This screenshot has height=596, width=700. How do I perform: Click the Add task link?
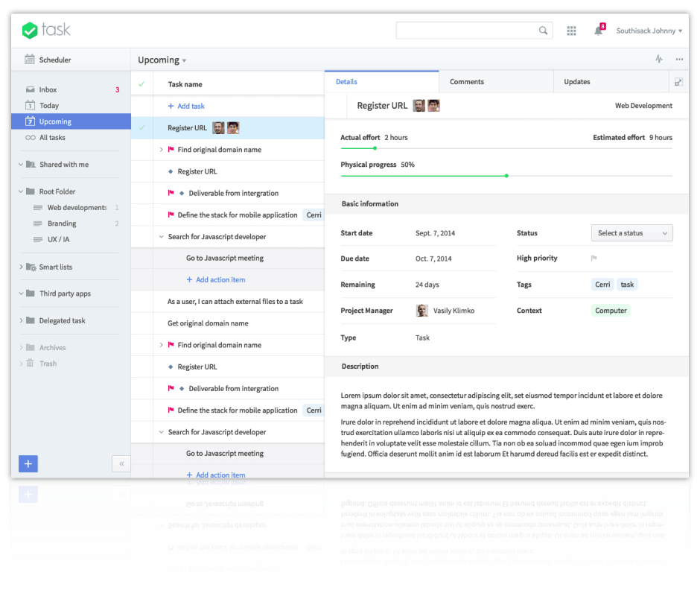[186, 106]
